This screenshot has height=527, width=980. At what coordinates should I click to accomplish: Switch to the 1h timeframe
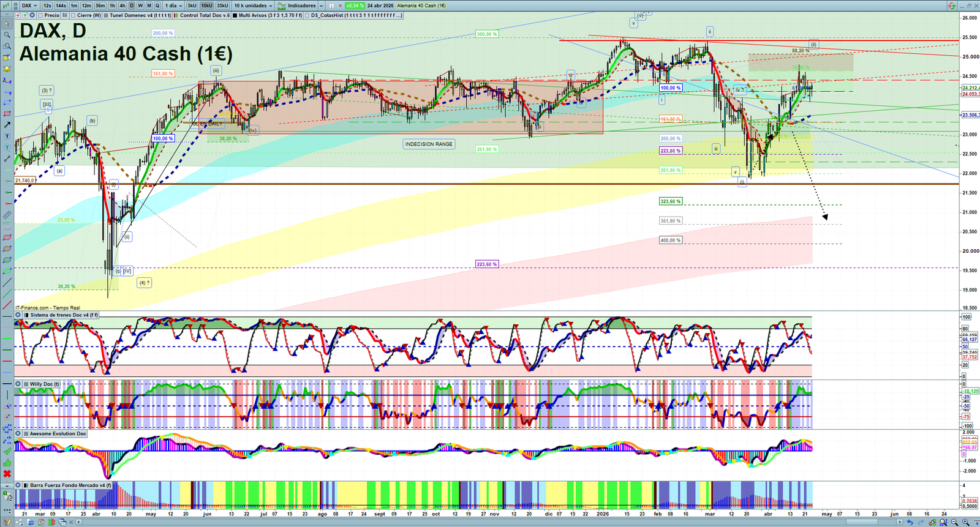point(112,6)
